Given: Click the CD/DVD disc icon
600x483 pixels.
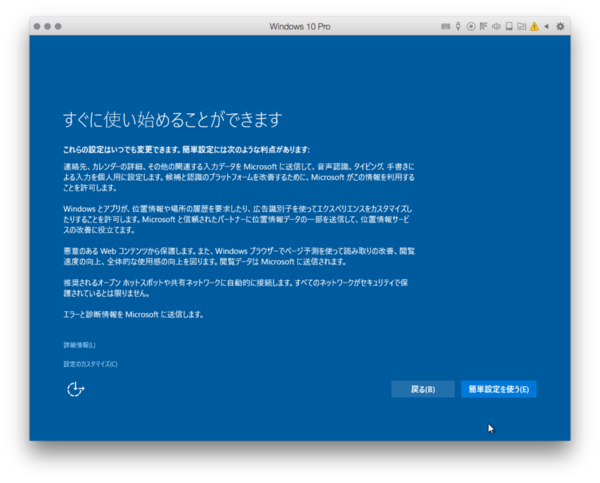Looking at the screenshot, I should click(471, 26).
